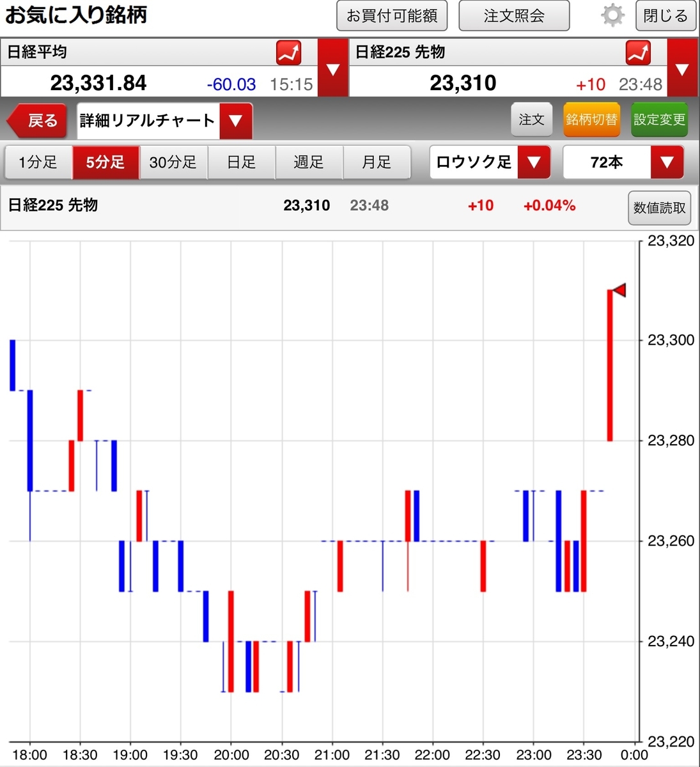This screenshot has height=767, width=700.
Task: Click the green 設定変更 button
Action: [659, 120]
